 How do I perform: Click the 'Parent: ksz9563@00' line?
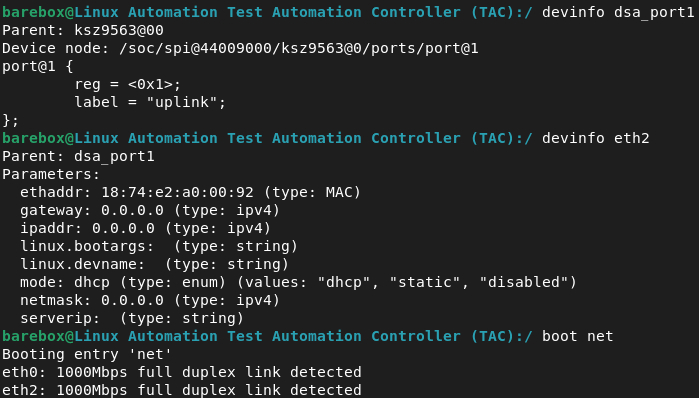coord(83,30)
